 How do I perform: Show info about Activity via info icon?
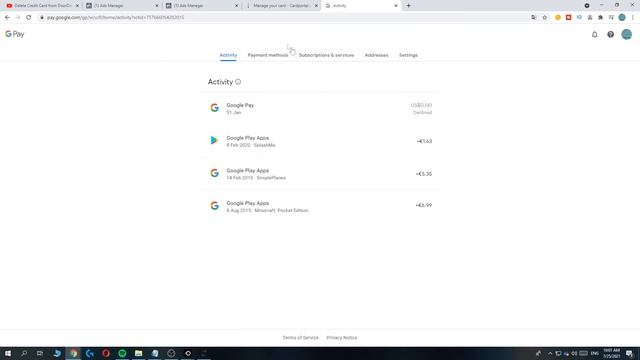[x=238, y=82]
